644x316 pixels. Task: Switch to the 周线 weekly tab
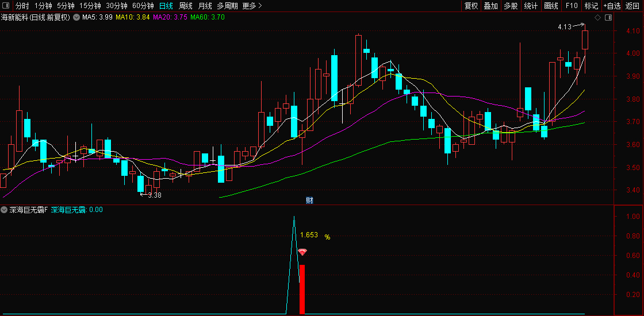186,6
